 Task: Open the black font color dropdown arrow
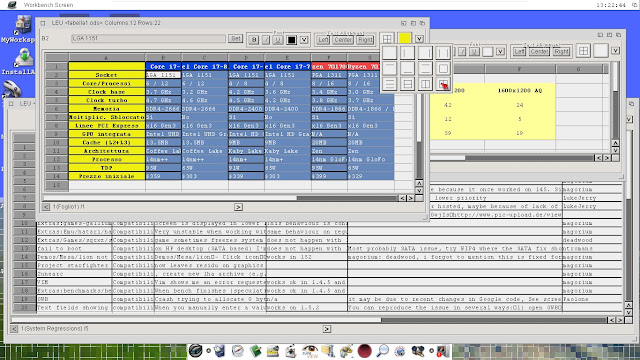[304, 40]
